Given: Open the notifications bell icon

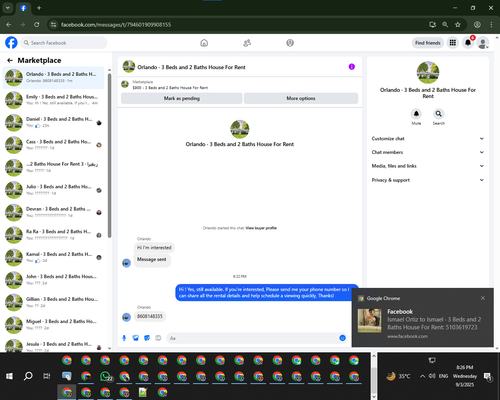Looking at the screenshot, I should (x=468, y=43).
